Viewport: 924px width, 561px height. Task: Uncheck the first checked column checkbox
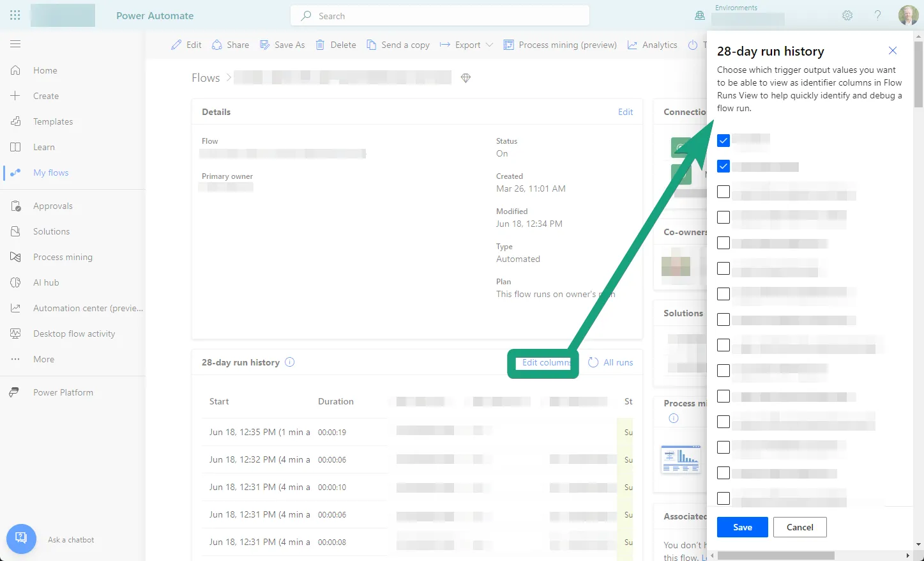pos(723,141)
